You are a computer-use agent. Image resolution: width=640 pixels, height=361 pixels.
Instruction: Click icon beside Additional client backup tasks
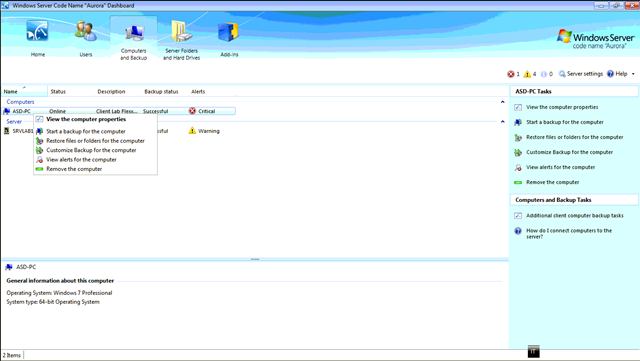click(x=518, y=216)
